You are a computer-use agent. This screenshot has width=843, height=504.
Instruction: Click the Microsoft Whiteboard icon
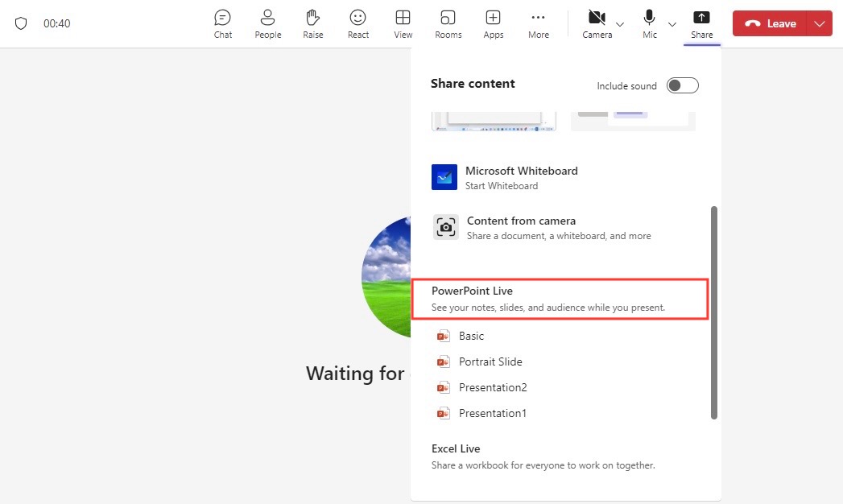point(444,177)
